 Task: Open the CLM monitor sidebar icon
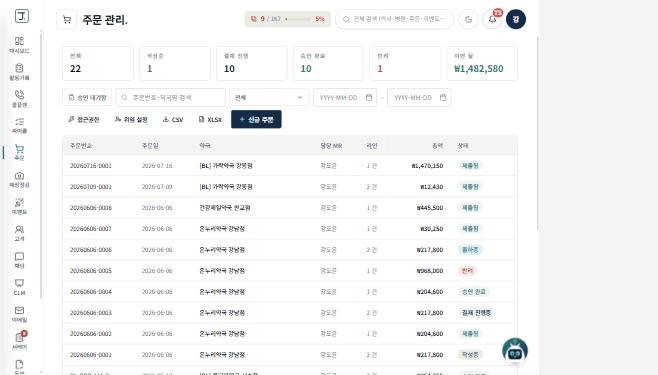point(19,287)
